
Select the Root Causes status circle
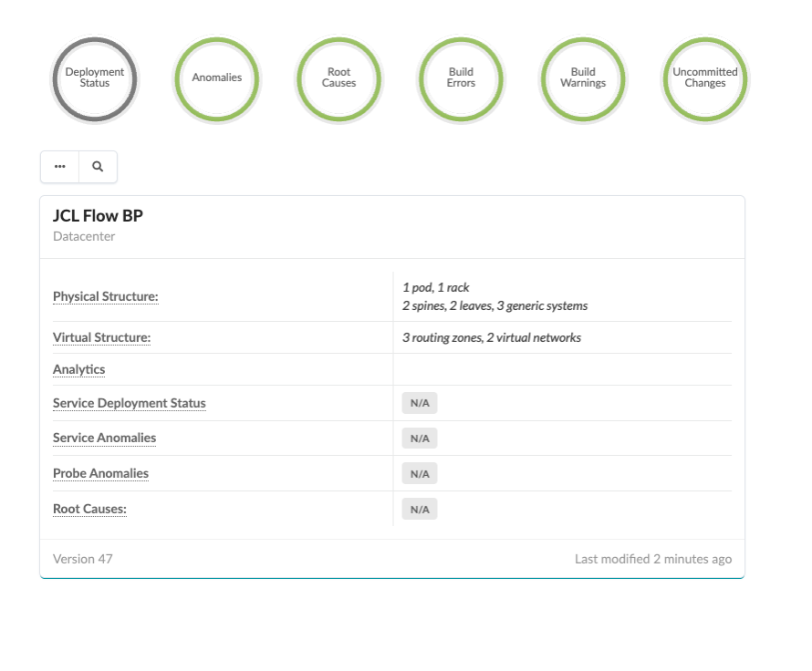coord(339,78)
